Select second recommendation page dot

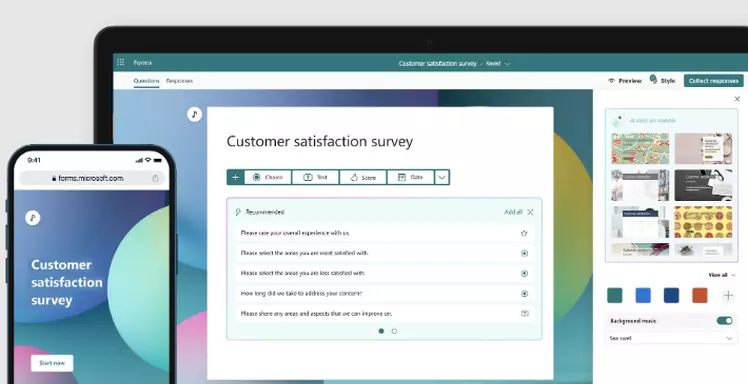click(x=394, y=331)
